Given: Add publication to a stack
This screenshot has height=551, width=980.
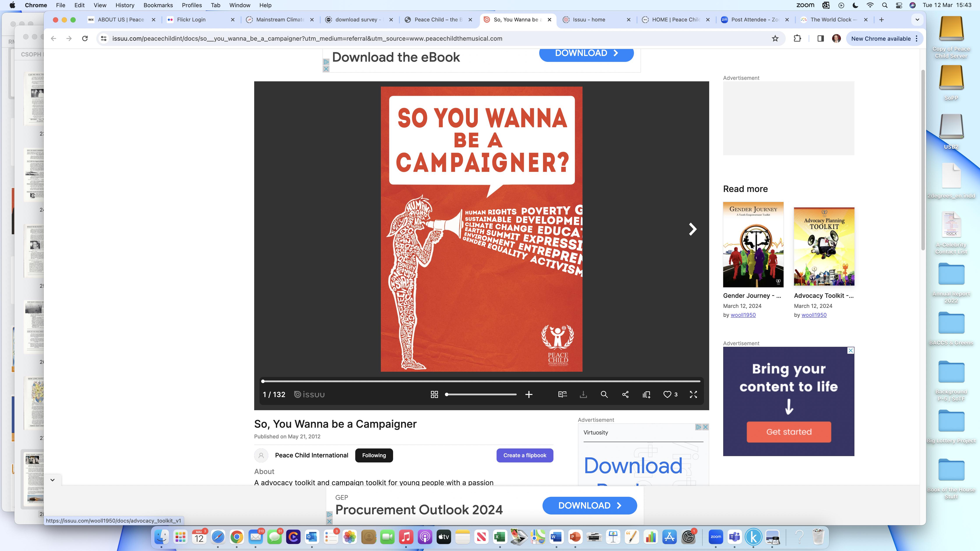Looking at the screenshot, I should 646,394.
